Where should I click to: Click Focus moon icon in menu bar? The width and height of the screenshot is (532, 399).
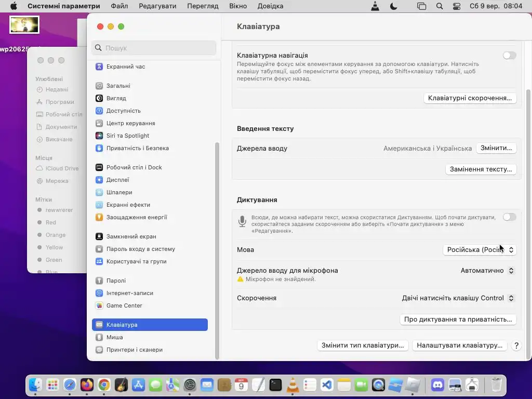pos(394,6)
